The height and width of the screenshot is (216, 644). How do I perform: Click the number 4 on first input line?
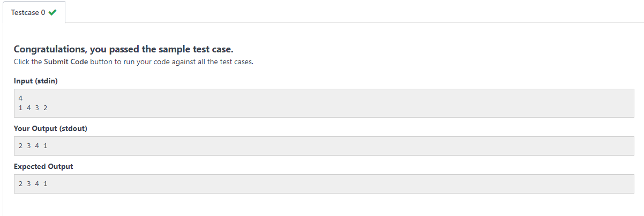[x=20, y=98]
